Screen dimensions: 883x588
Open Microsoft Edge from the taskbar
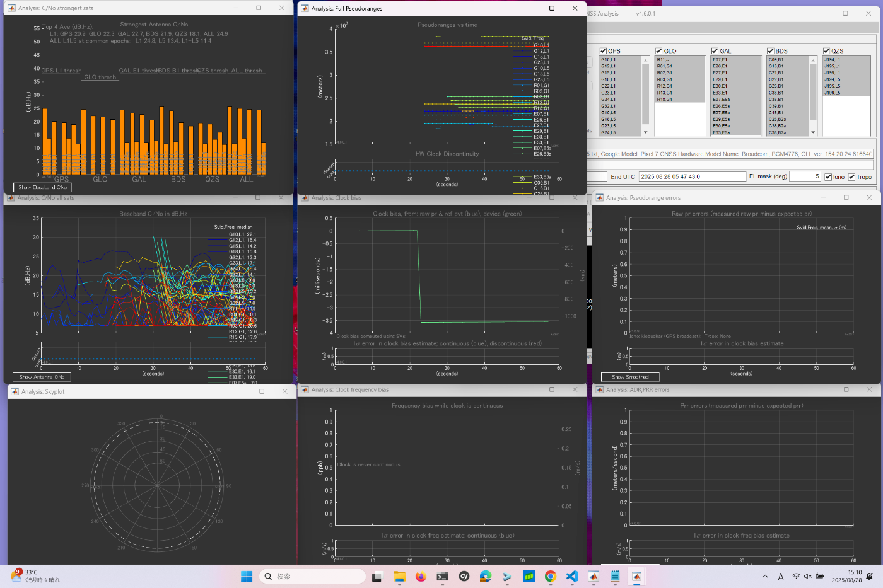(x=486, y=576)
